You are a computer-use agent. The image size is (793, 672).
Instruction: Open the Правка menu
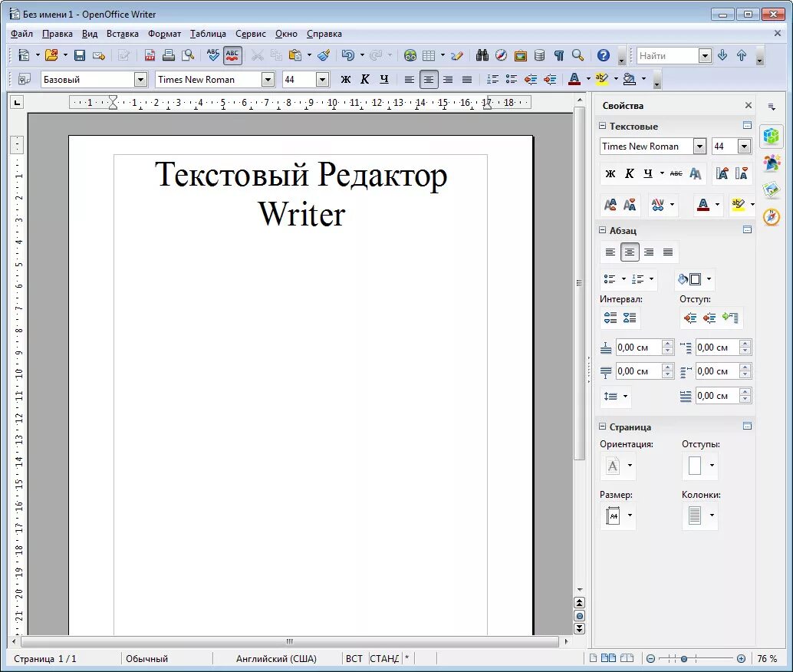coord(58,34)
